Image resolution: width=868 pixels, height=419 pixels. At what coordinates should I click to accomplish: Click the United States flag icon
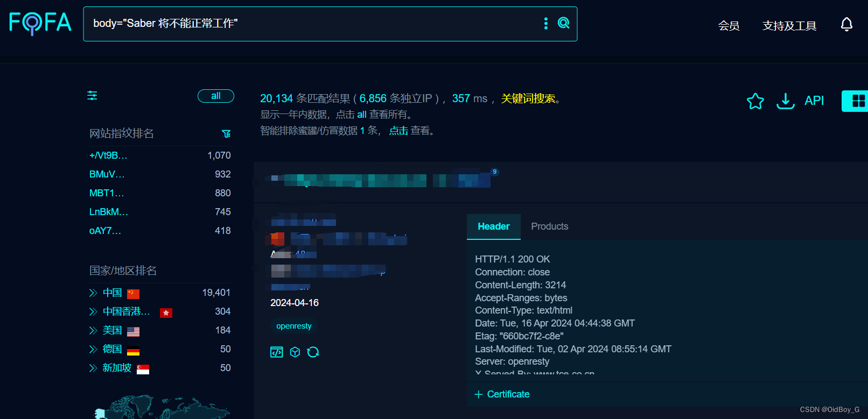[134, 331]
